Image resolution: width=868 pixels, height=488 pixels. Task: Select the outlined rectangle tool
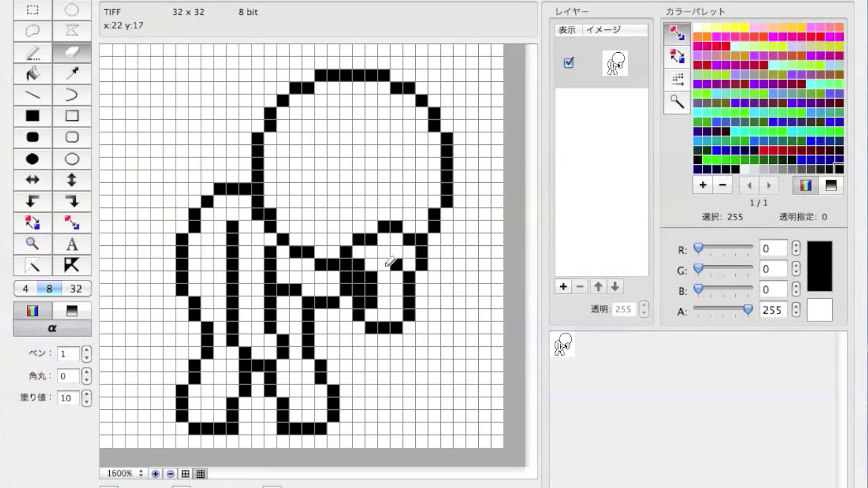click(x=72, y=116)
